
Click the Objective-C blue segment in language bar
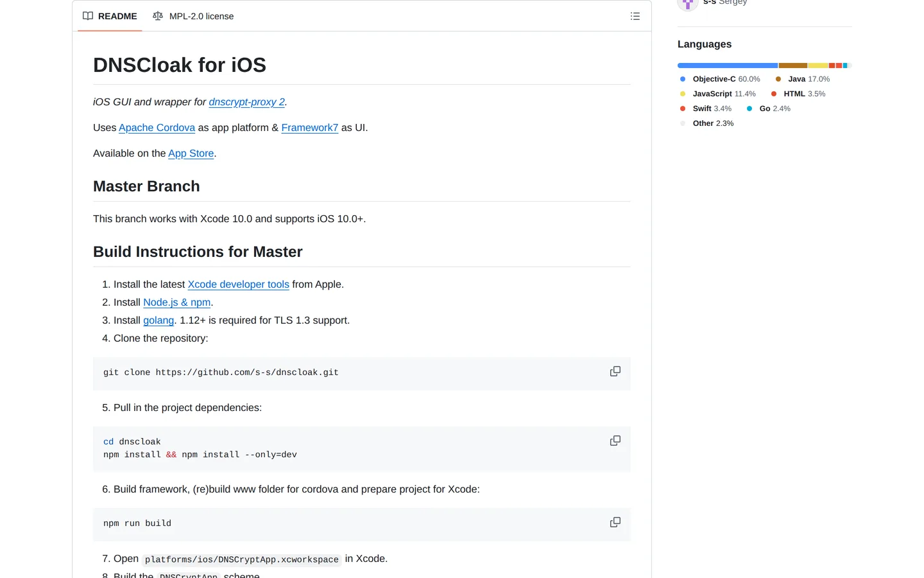728,66
